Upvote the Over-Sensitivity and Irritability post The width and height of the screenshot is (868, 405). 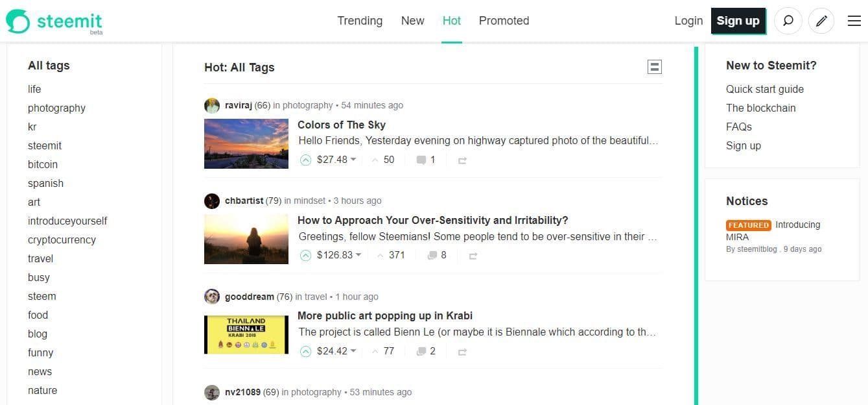pos(306,256)
